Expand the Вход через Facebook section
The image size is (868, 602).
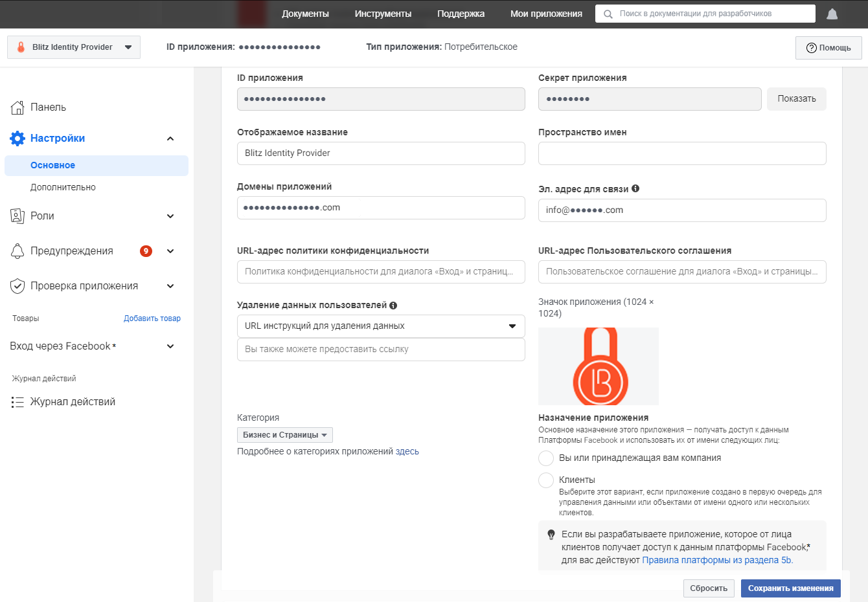coord(170,346)
